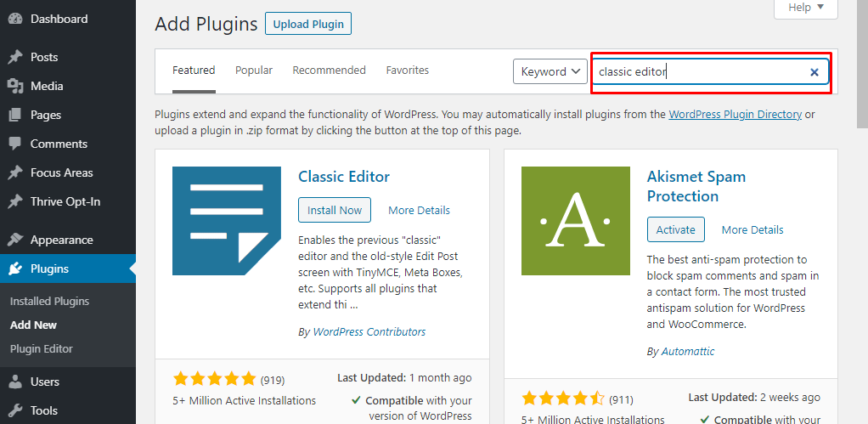Open the Classic Editor title link

(x=344, y=177)
